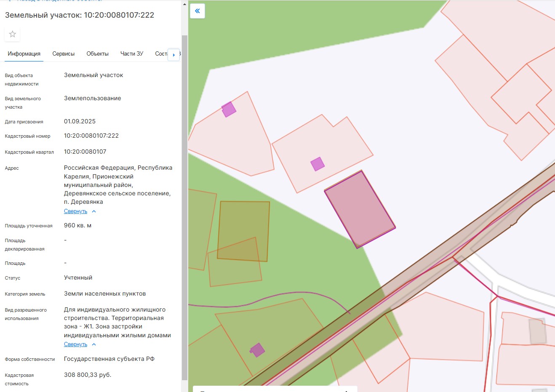Add parcel to favorites with star icon
Viewport: 555px width, 392px height.
(x=13, y=34)
